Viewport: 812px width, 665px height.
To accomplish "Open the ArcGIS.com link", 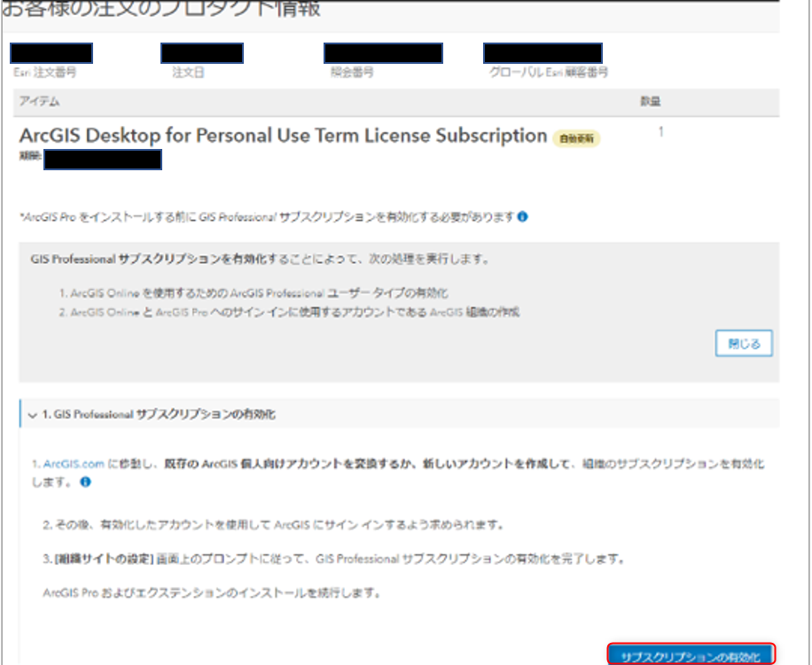I will (74, 464).
